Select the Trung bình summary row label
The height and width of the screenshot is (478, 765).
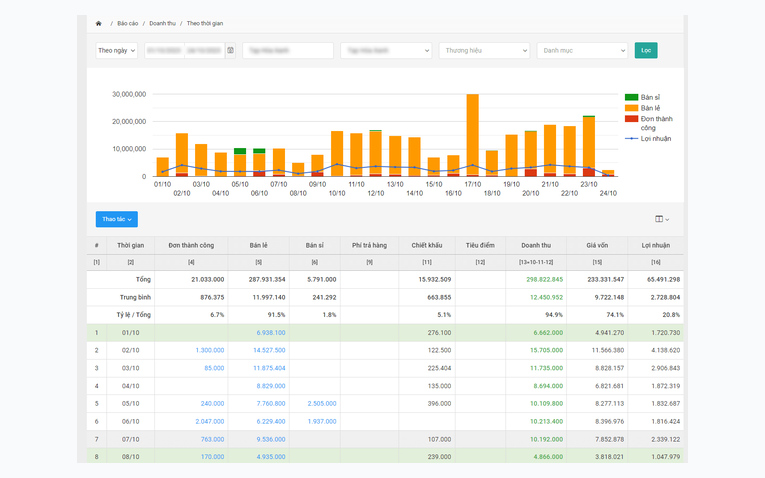point(135,297)
